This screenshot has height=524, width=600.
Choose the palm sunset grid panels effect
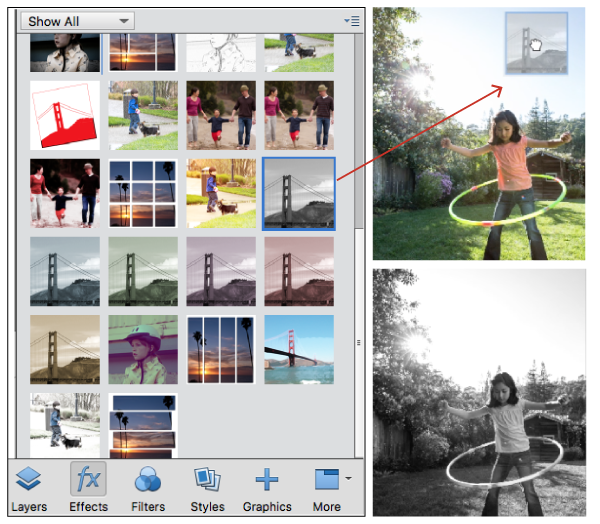coord(143,194)
